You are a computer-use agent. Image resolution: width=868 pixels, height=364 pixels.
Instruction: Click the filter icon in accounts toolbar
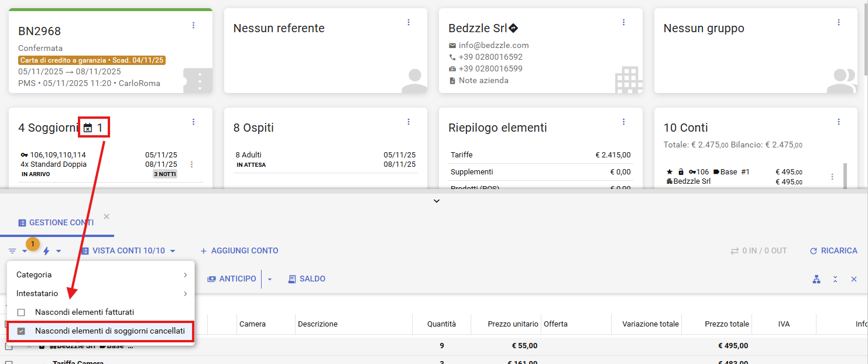[12, 251]
